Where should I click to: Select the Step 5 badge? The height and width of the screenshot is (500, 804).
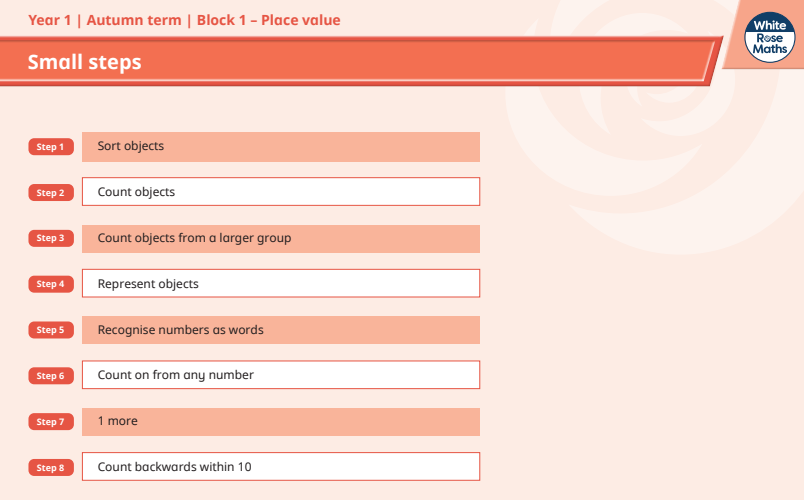pos(50,330)
